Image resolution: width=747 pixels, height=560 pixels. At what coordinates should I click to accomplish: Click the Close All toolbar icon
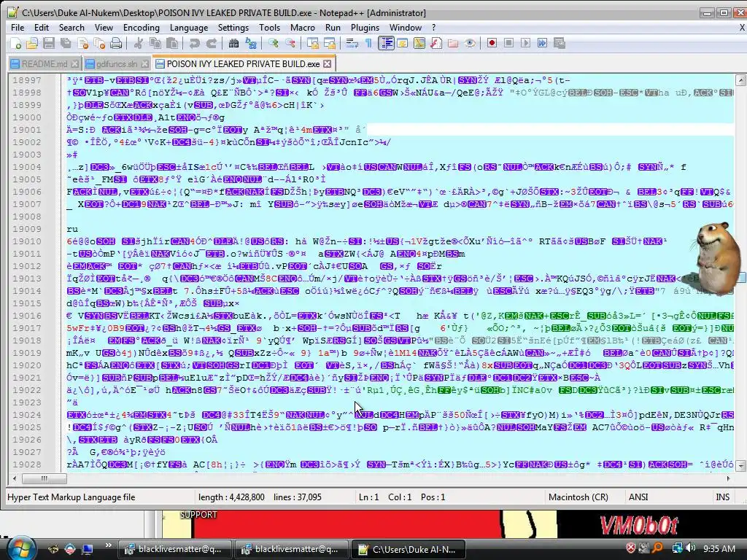click(99, 43)
